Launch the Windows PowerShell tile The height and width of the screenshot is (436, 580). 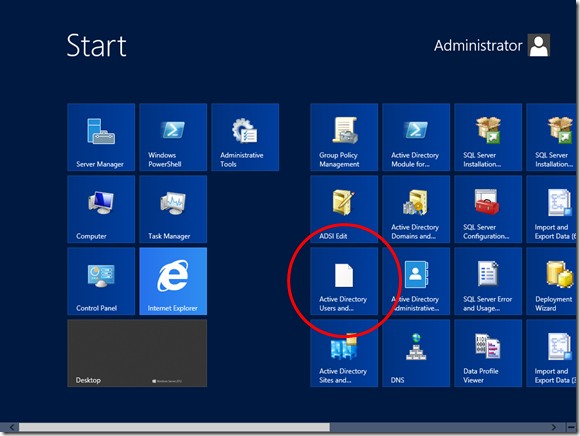tap(173, 137)
